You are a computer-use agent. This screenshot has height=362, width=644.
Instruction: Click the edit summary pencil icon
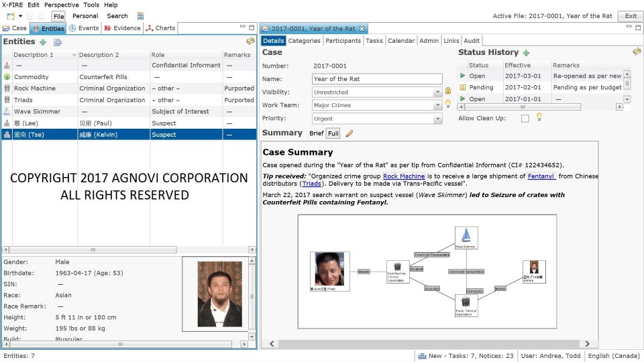[349, 133]
